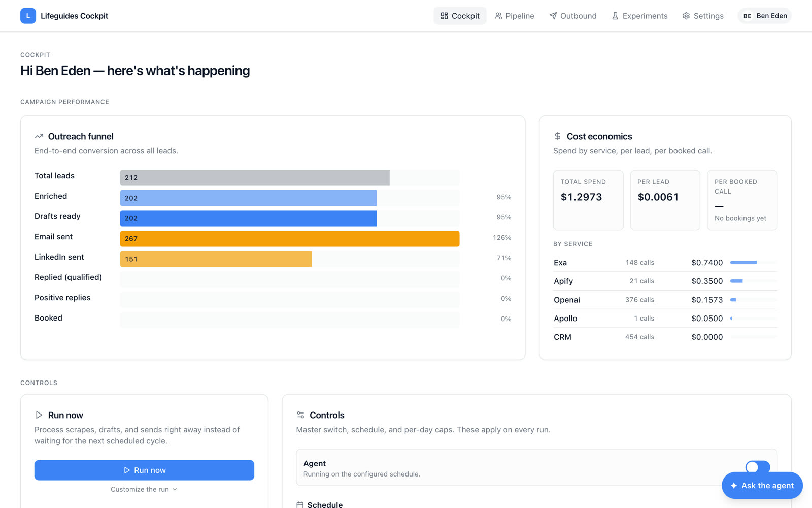Click the 'No bookings yet' text
This screenshot has height=508, width=812.
pos(740,218)
